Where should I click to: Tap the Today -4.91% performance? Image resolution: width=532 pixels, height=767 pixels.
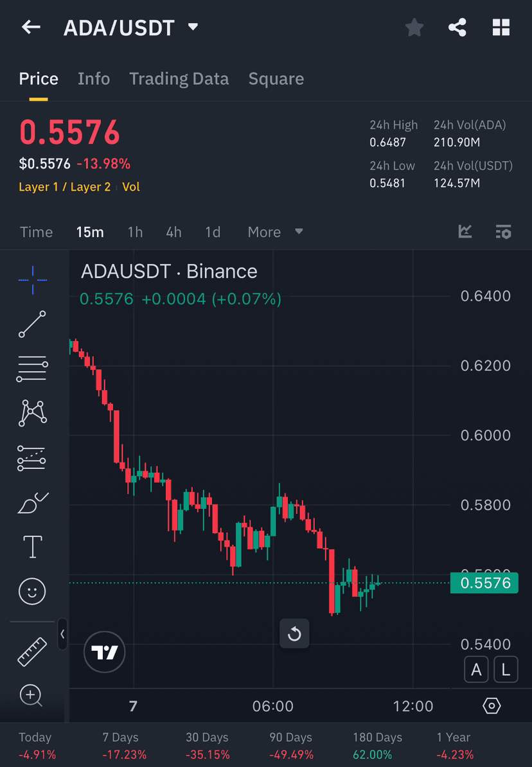coord(37,746)
